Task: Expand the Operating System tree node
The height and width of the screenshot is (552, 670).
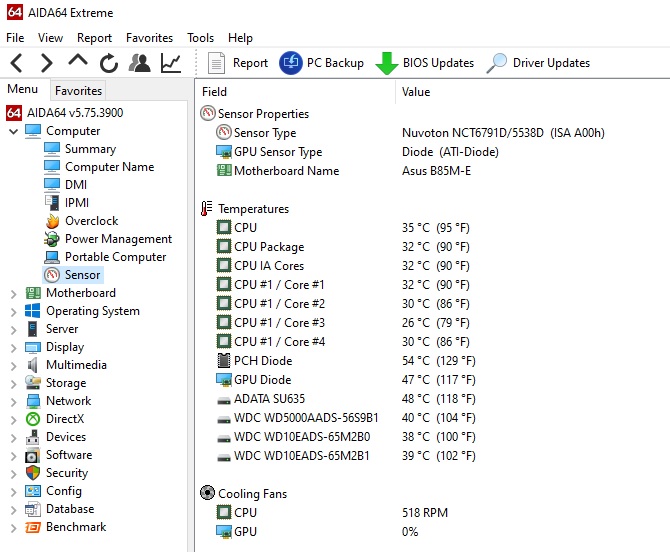Action: (13, 311)
